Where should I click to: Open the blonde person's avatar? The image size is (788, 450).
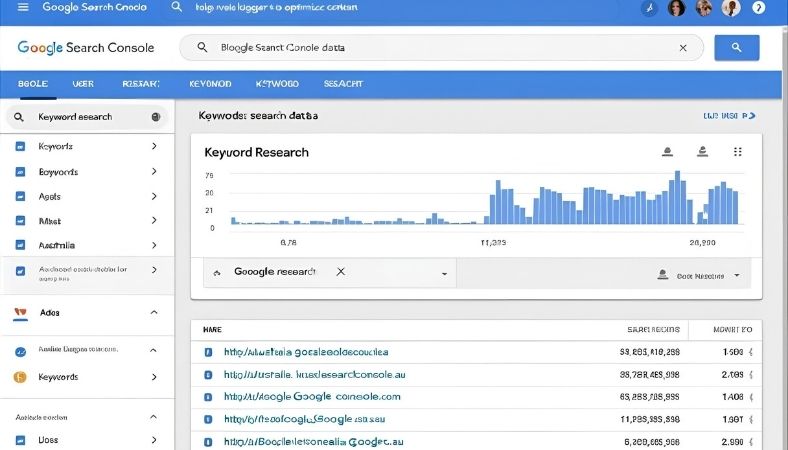click(704, 8)
